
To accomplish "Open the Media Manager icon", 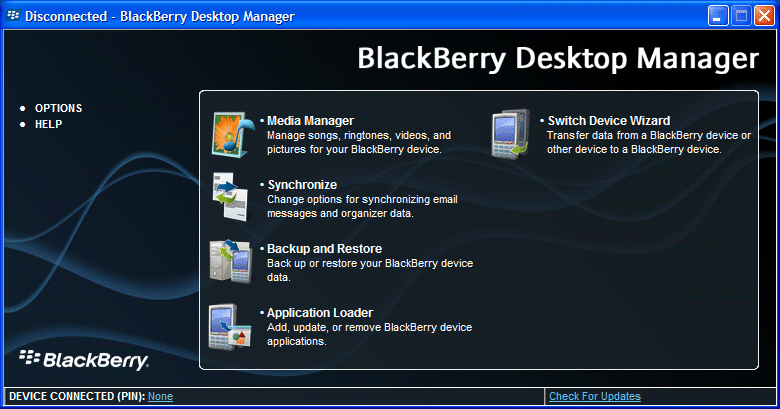I will (x=233, y=135).
